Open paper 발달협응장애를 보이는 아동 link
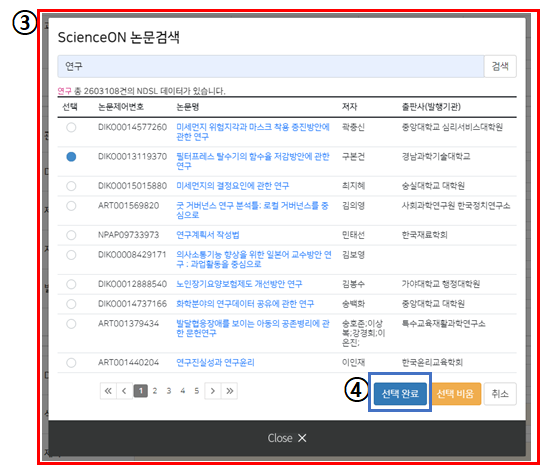The height and width of the screenshot is (473, 552). click(253, 328)
